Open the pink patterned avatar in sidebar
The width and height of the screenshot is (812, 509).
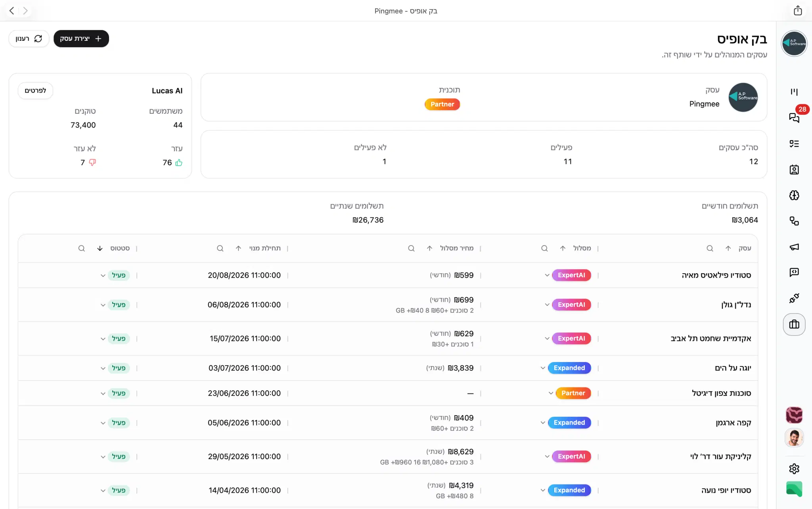(794, 415)
